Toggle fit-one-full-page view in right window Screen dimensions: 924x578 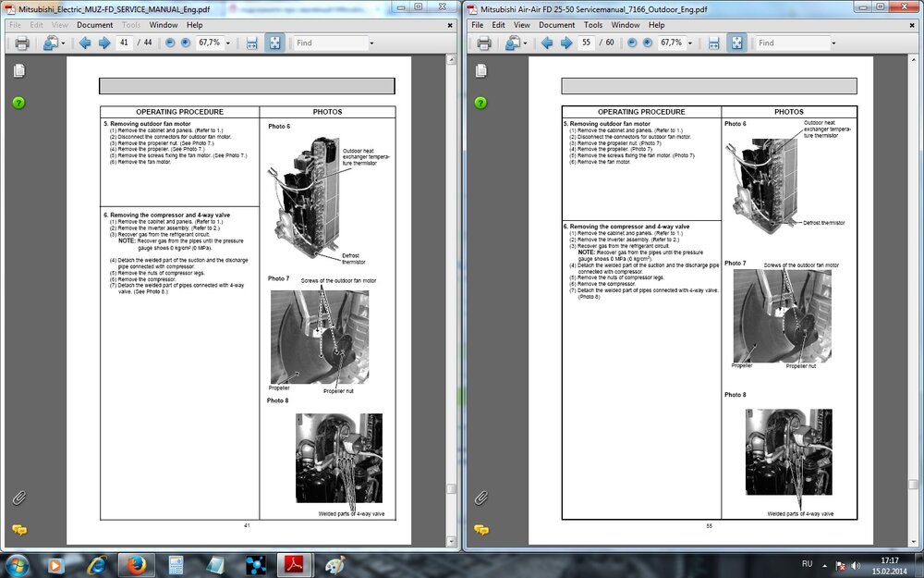pyautogui.click(x=736, y=43)
